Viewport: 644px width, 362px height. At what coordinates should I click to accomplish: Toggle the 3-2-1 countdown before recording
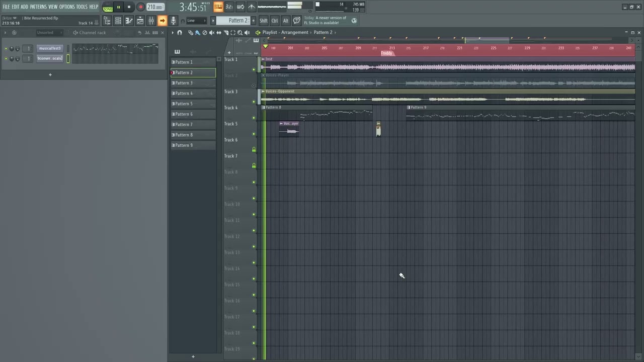click(x=229, y=7)
